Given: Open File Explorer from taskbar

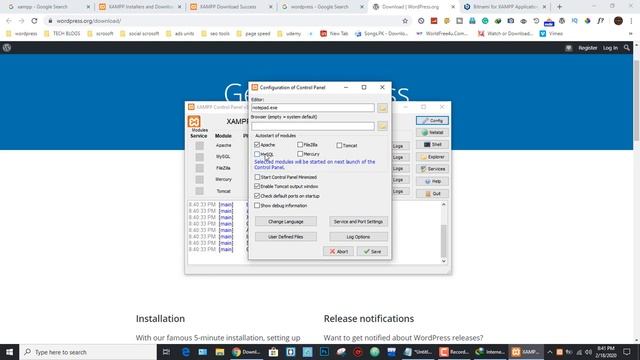Looking at the screenshot, I should (220, 352).
